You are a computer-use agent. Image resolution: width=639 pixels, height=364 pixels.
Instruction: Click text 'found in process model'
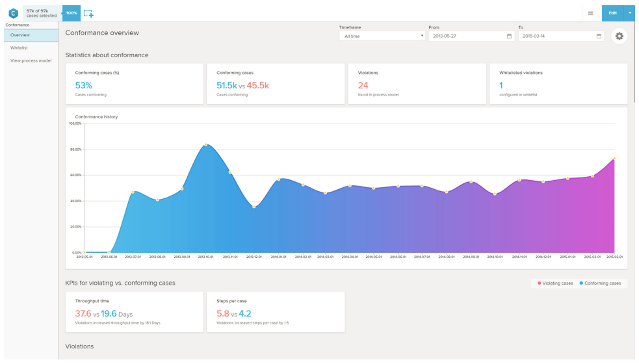point(378,94)
